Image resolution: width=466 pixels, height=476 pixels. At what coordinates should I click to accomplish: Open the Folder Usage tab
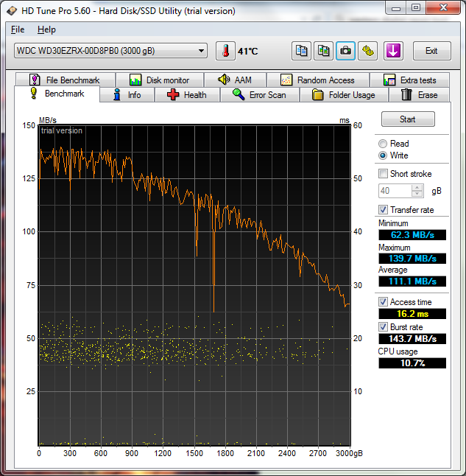(x=344, y=95)
